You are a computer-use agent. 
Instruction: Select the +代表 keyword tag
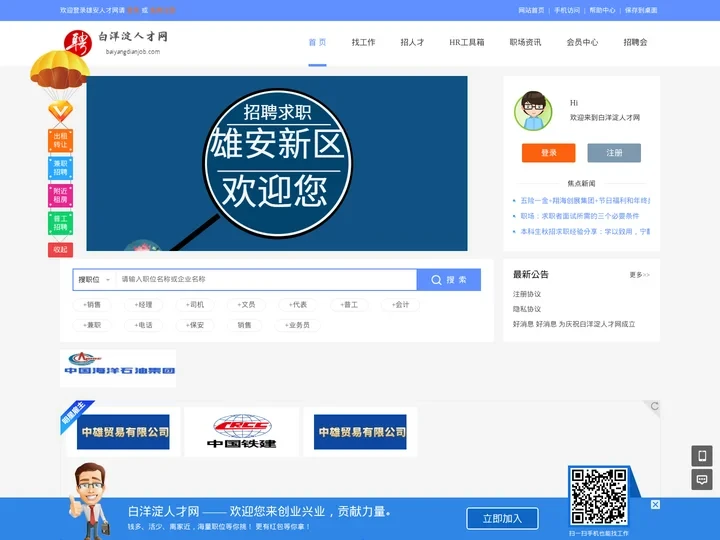click(298, 304)
